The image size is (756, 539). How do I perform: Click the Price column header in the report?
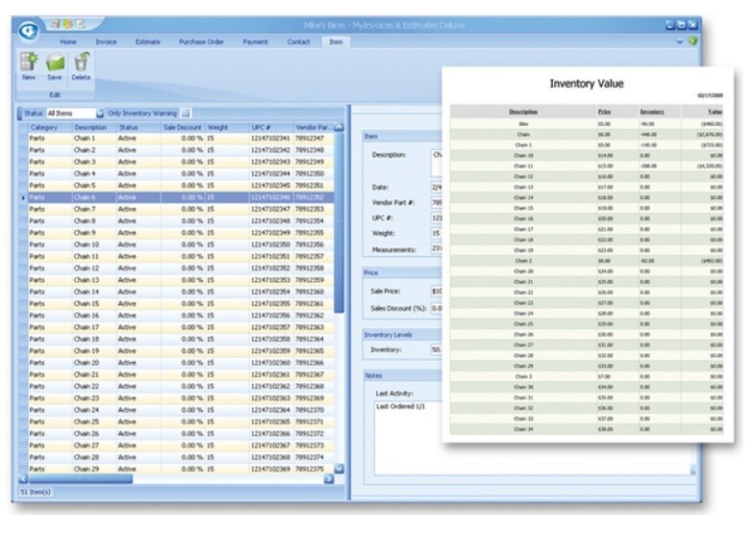pyautogui.click(x=604, y=112)
